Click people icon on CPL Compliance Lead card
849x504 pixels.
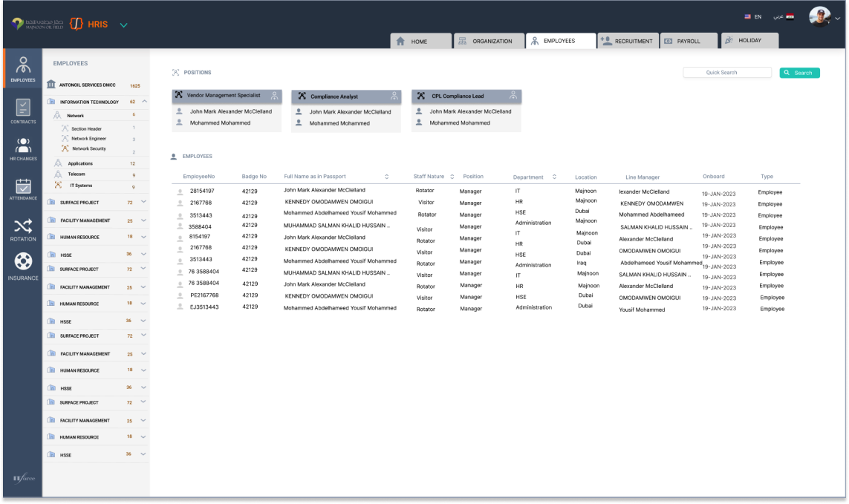[513, 96]
